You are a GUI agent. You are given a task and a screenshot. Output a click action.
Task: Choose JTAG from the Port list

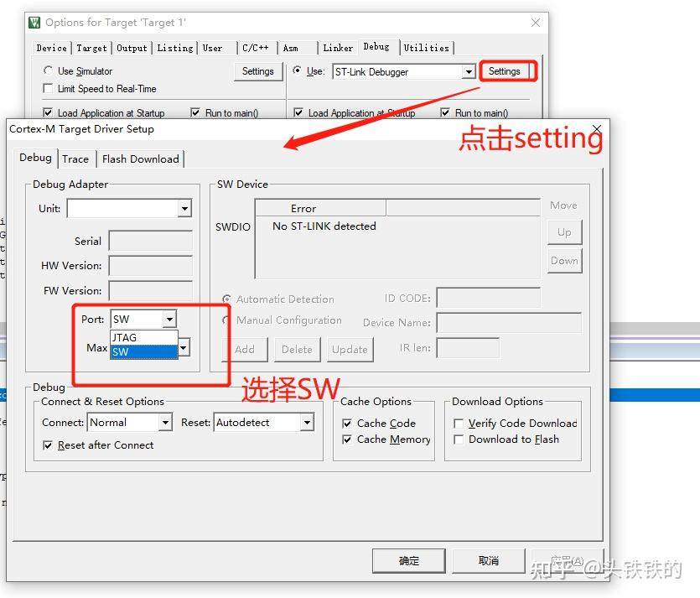pos(143,338)
